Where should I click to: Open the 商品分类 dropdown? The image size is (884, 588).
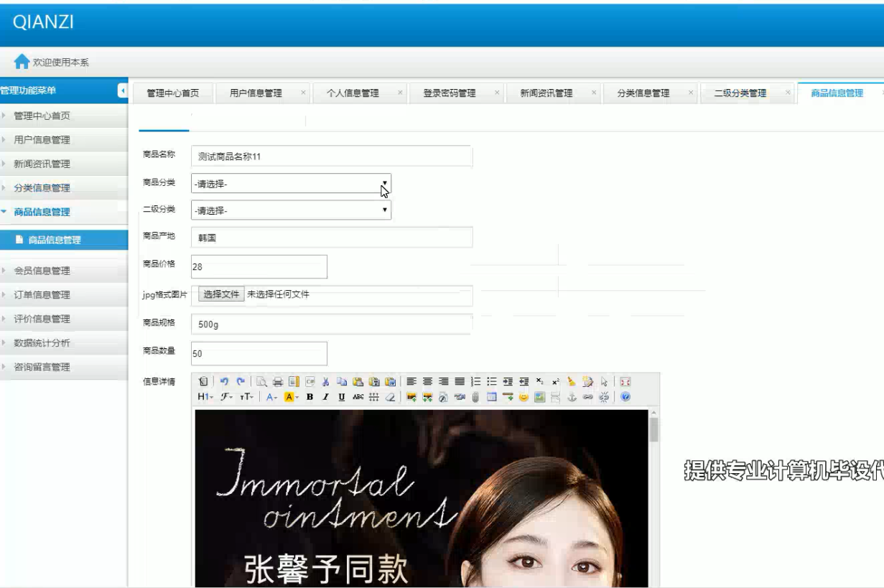coord(291,184)
